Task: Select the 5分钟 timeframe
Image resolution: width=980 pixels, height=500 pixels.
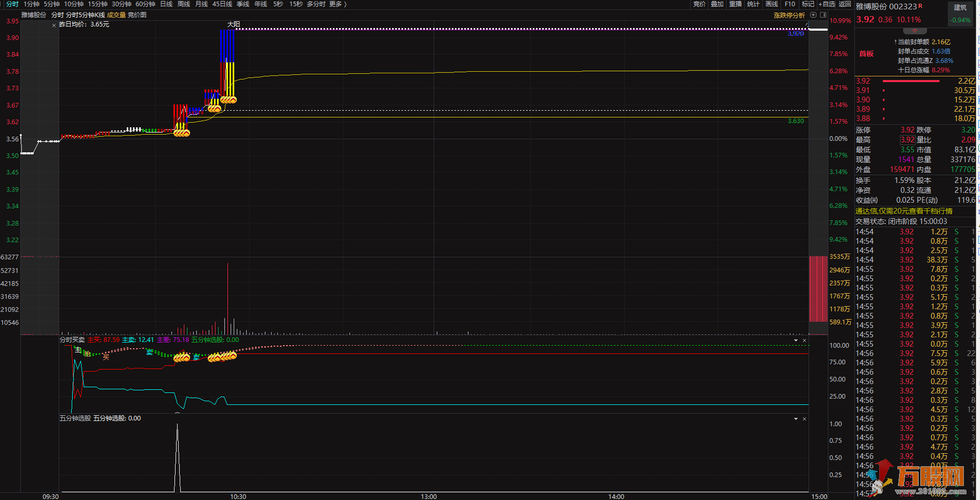Action: [51, 4]
